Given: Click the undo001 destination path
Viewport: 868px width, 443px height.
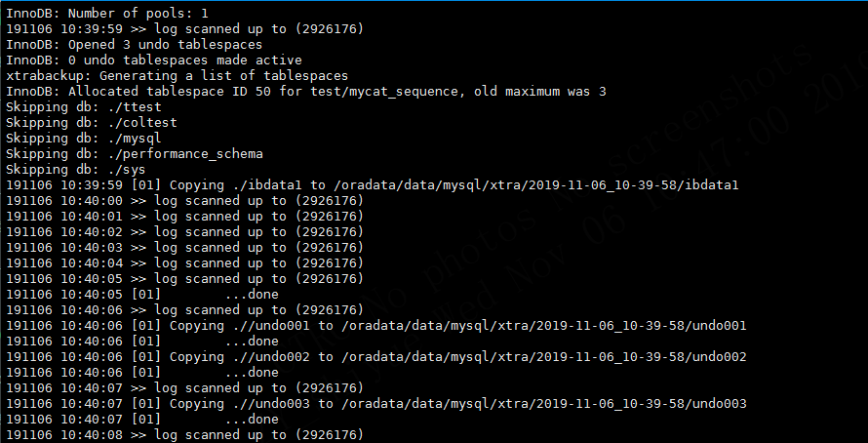Looking at the screenshot, I should [543, 326].
